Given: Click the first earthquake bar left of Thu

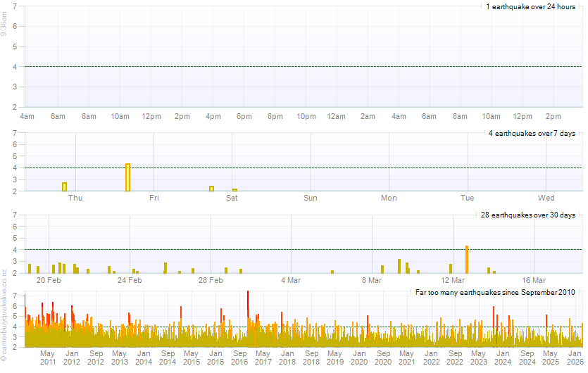Looking at the screenshot, I should 64,186.
